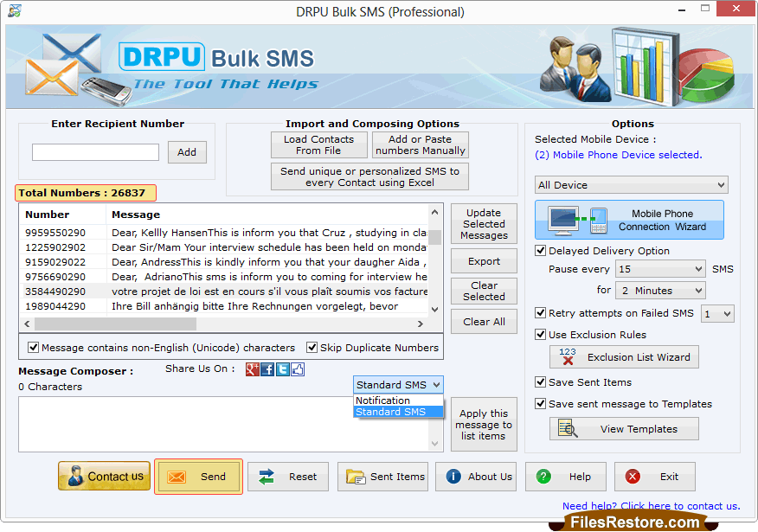The image size is (758, 532).
Task: Click the Exit red cross icon
Action: click(633, 477)
